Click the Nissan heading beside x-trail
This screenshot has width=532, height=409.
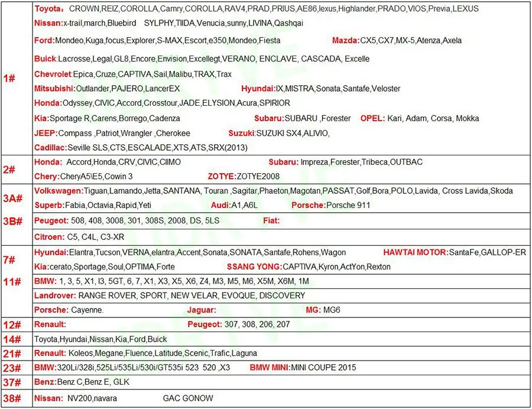click(48, 23)
